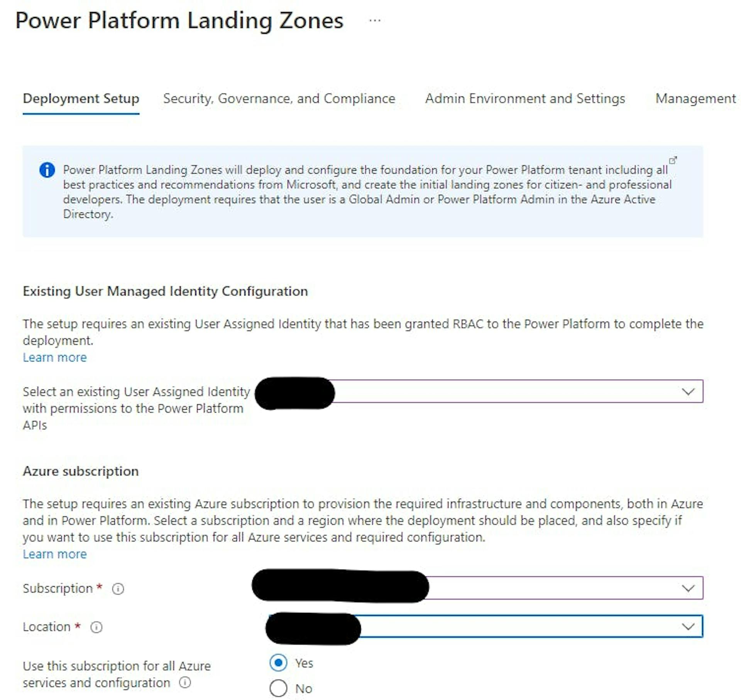Open the external link icon in banner
Viewport: 741px width, 700px height.
673,160
